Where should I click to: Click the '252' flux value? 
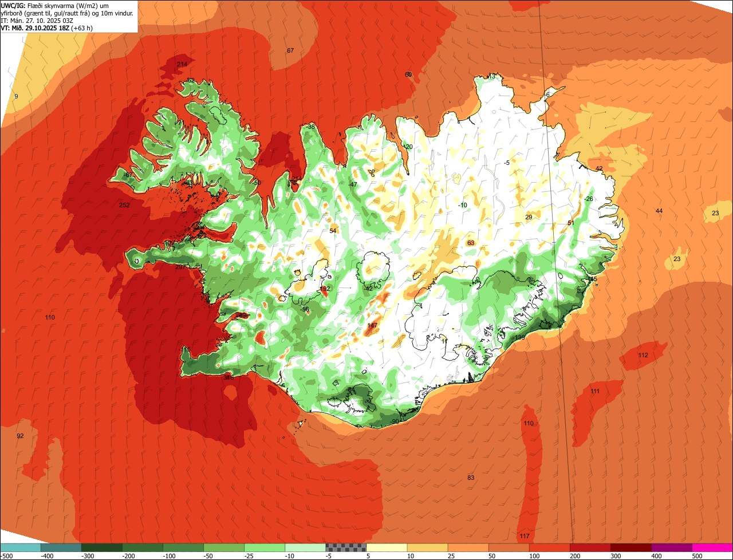pyautogui.click(x=124, y=205)
